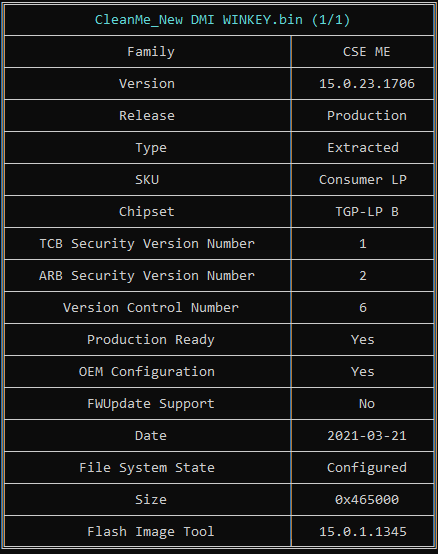Click the TGP-LP B chipset value
This screenshot has height=554, width=438.
366,212
